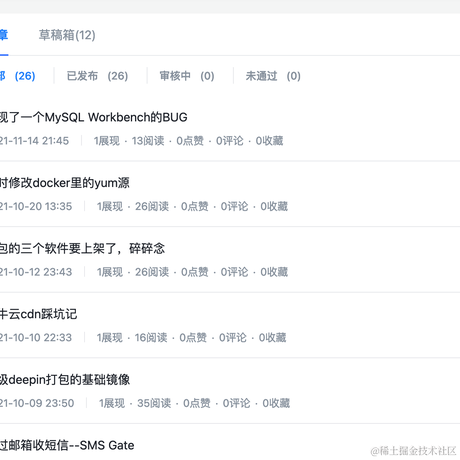Click 0收藏 in the cdn踩坑记 row

(272, 338)
